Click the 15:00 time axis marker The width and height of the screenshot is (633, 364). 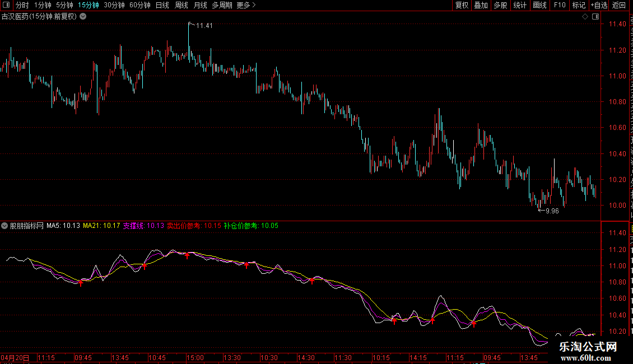tap(195, 358)
